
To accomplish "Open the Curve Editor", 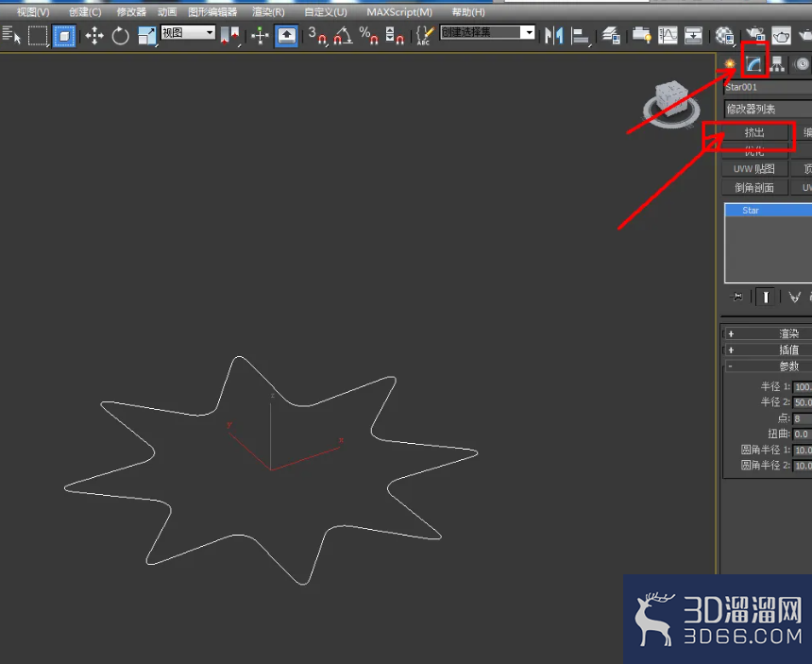I will 668,36.
